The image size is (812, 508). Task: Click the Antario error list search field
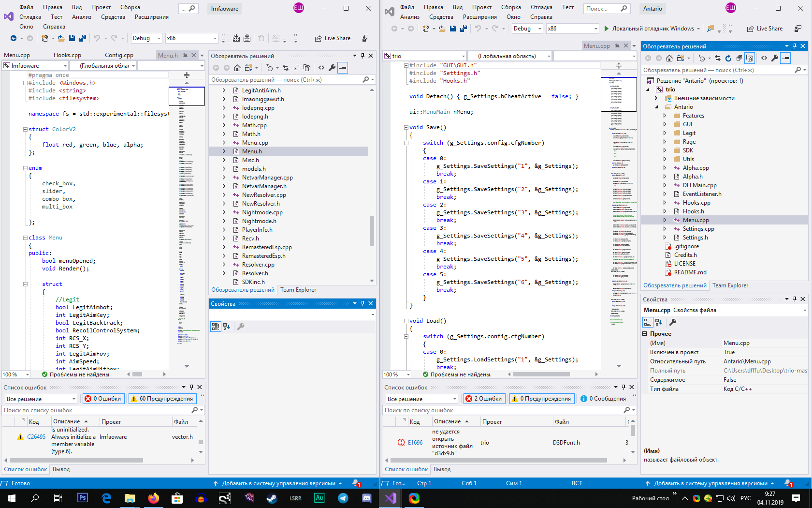point(509,410)
